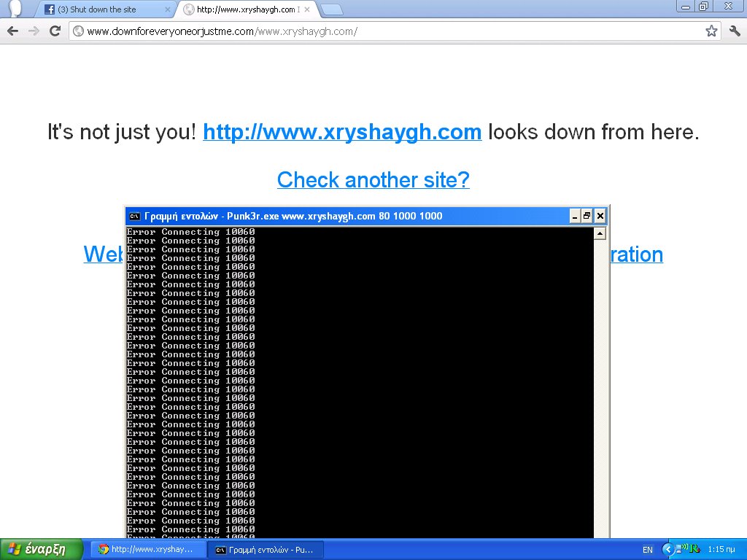
Task: Select the Γραμμή εντολών taskbar button
Action: tap(266, 550)
